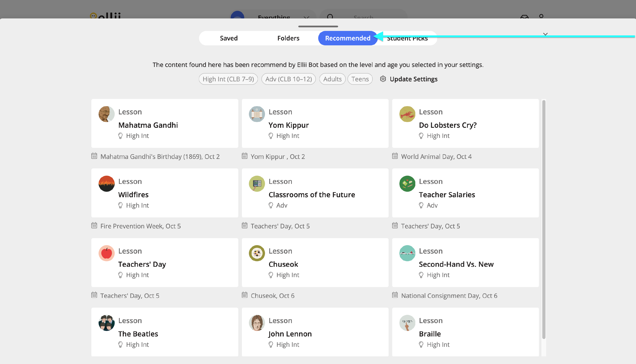This screenshot has height=364, width=636.
Task: Toggle the Teens age chip
Action: click(360, 79)
